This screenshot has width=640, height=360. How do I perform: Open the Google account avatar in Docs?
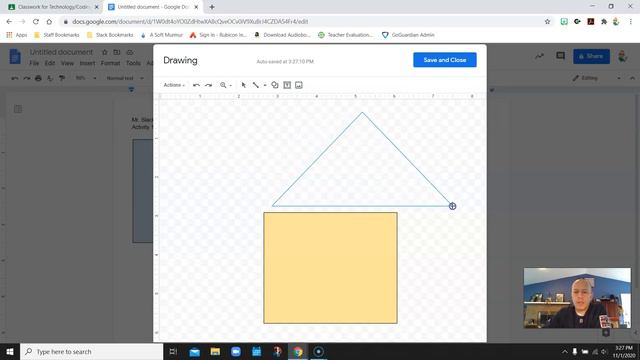[623, 56]
